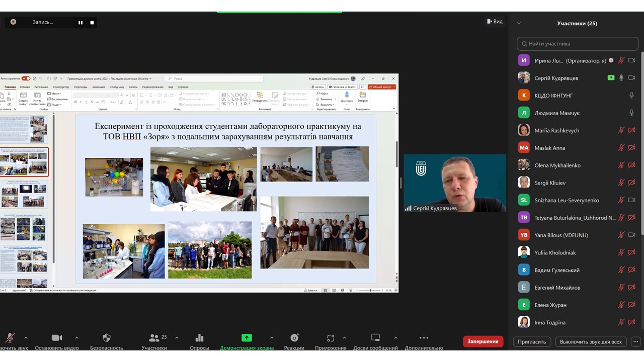
Task: Expand audio options arrow next to microphone
Action: tap(26, 338)
